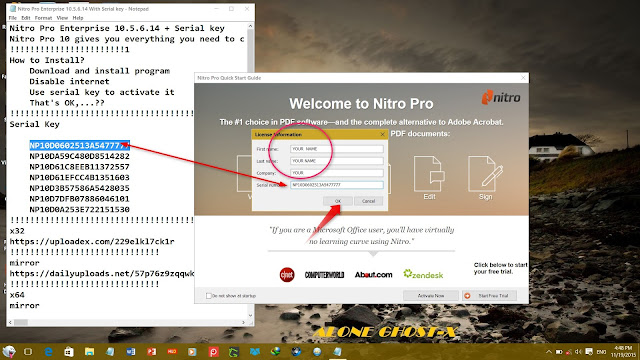Show hidden system tray icons chevron
Viewport: 640px width, 360px height.
(549, 352)
